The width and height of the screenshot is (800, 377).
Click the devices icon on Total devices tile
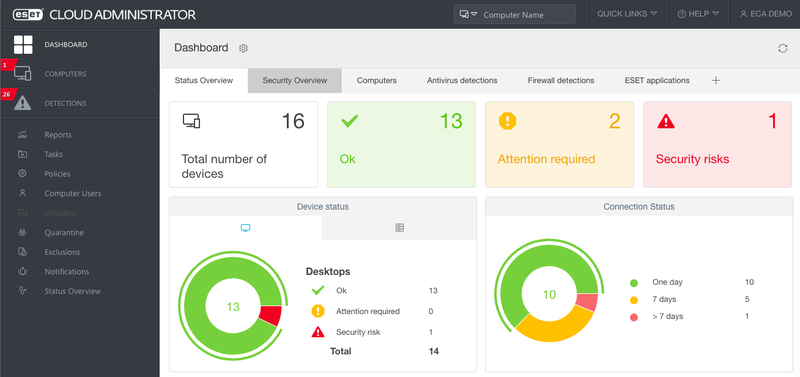(x=191, y=121)
